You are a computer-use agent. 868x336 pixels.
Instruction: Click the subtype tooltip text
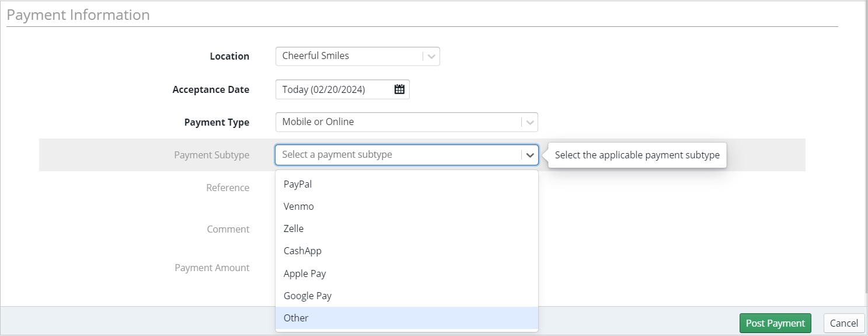(637, 155)
